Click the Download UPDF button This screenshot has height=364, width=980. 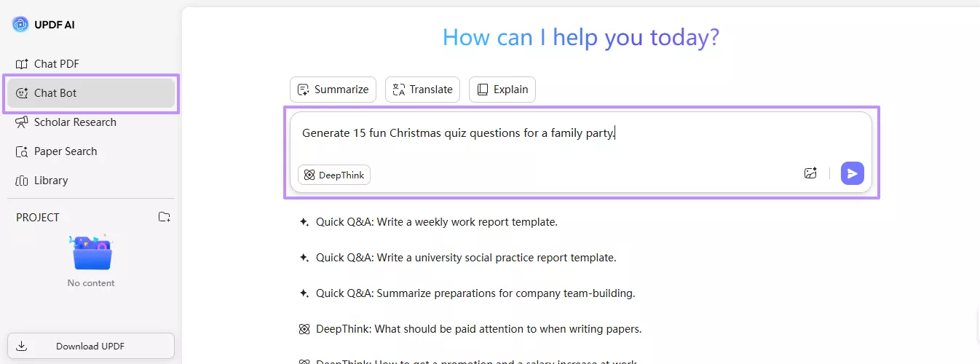[91, 346]
